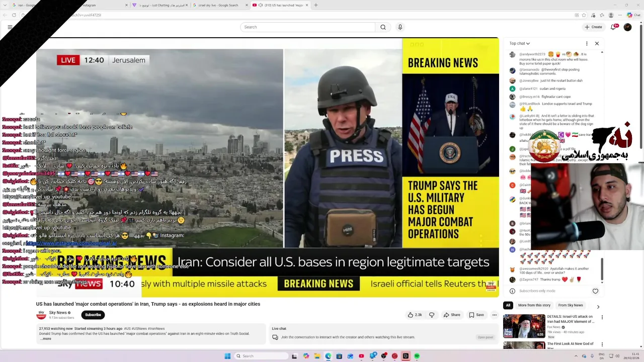Select More from this story chip
644x362 pixels.
click(534, 305)
